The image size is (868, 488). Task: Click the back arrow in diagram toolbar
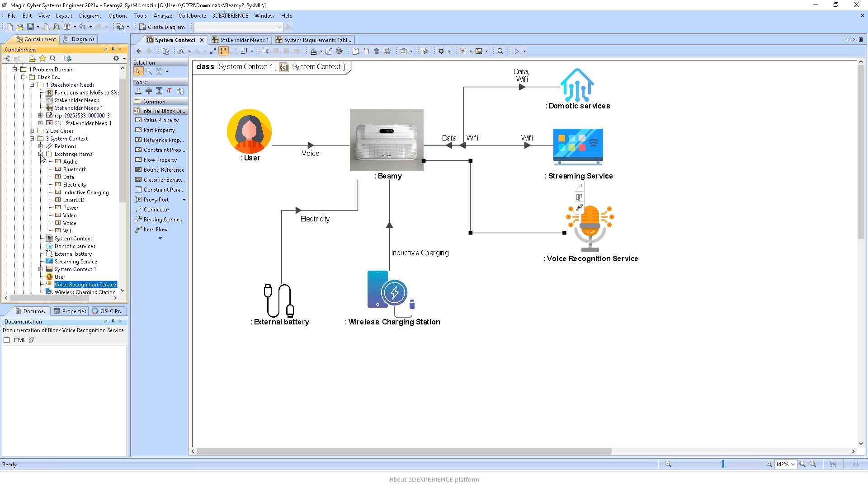139,52
